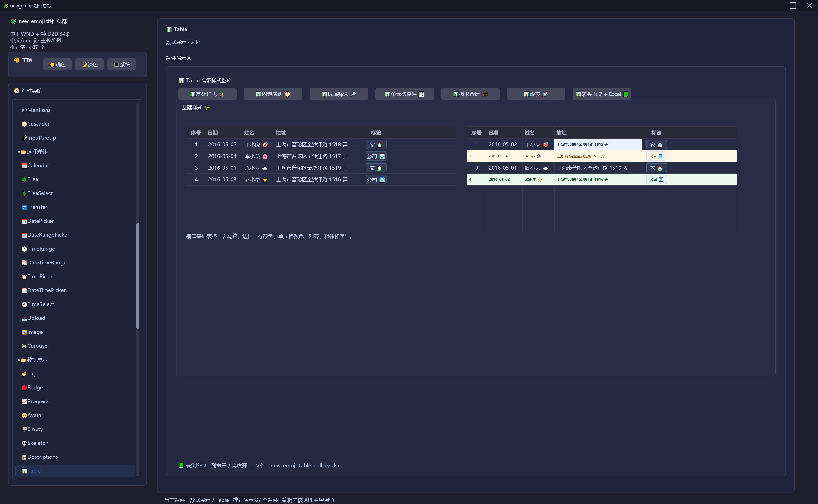Image resolution: width=818 pixels, height=504 pixels.
Task: Click the TimeSelect clock icon
Action: [24, 304]
